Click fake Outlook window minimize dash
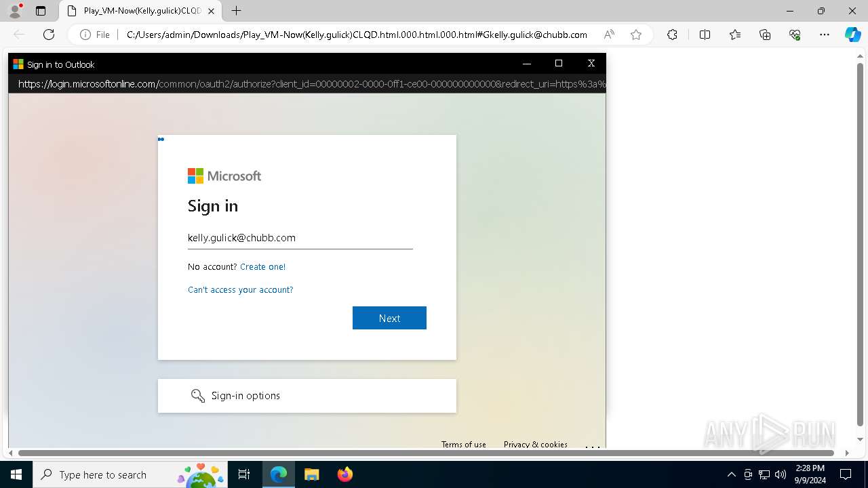The width and height of the screenshot is (868, 488). tap(527, 63)
